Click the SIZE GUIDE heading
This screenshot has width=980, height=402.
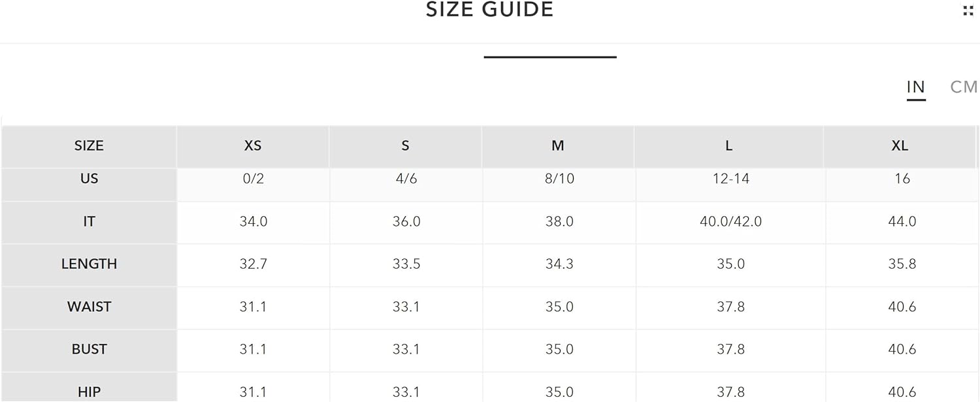[489, 9]
